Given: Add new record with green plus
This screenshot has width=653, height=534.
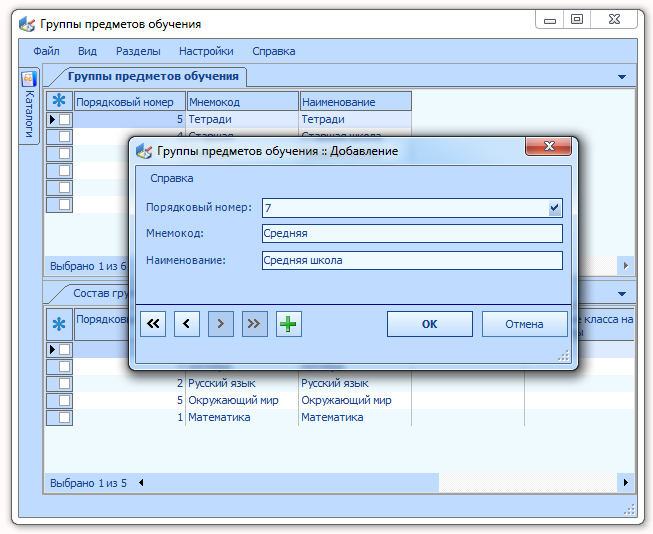Looking at the screenshot, I should 289,324.
